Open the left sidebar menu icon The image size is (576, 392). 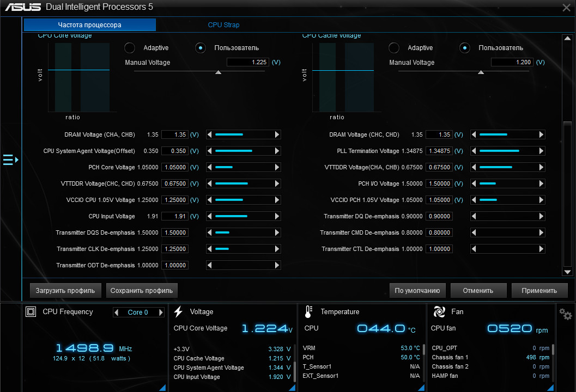point(11,160)
